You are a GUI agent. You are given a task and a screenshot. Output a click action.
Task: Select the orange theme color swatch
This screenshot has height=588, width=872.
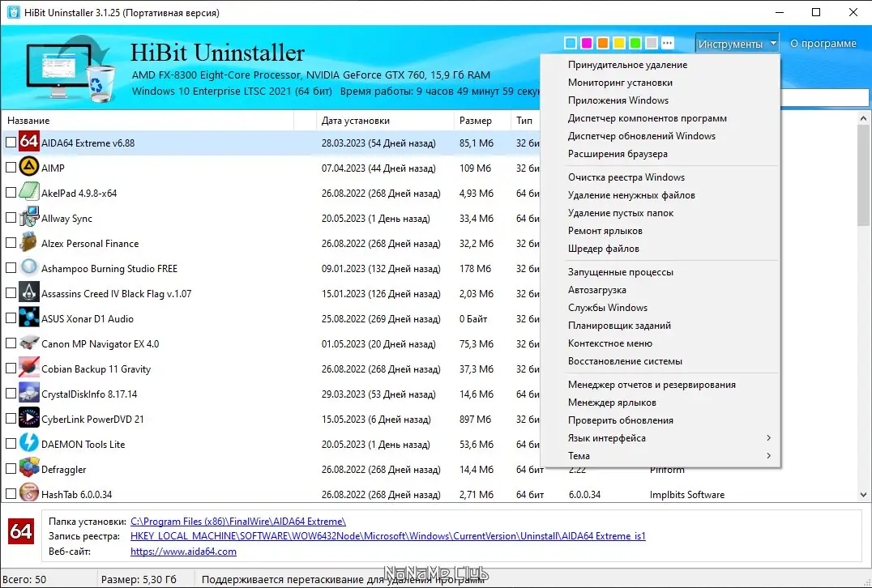[602, 43]
